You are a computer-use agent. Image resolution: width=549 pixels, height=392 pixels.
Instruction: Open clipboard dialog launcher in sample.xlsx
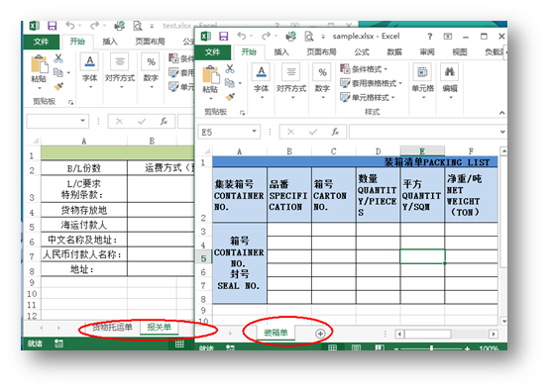[x=242, y=113]
